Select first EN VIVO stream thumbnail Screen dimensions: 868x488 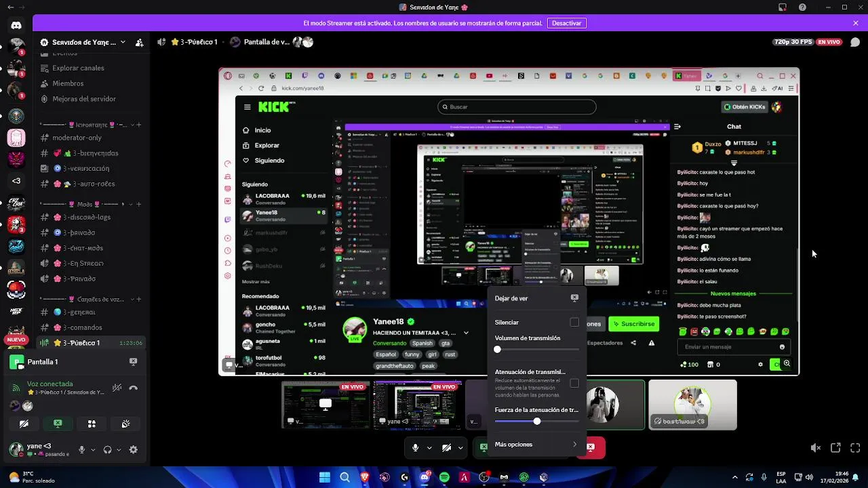[x=325, y=405]
